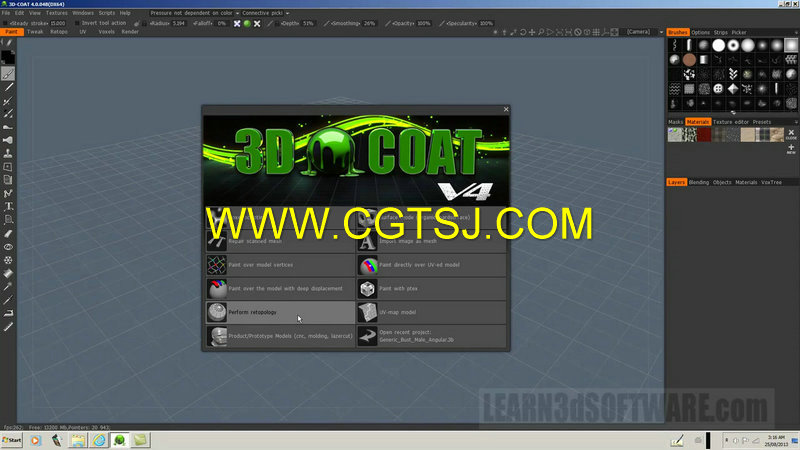Screen dimensions: 800x450
Task: Click the green sphere symmetry icon
Action: coord(247,23)
